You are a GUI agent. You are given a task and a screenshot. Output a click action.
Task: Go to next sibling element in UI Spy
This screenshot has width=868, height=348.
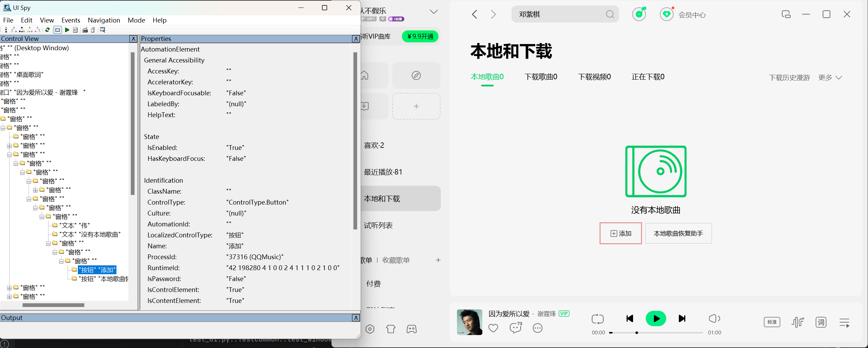click(22, 30)
